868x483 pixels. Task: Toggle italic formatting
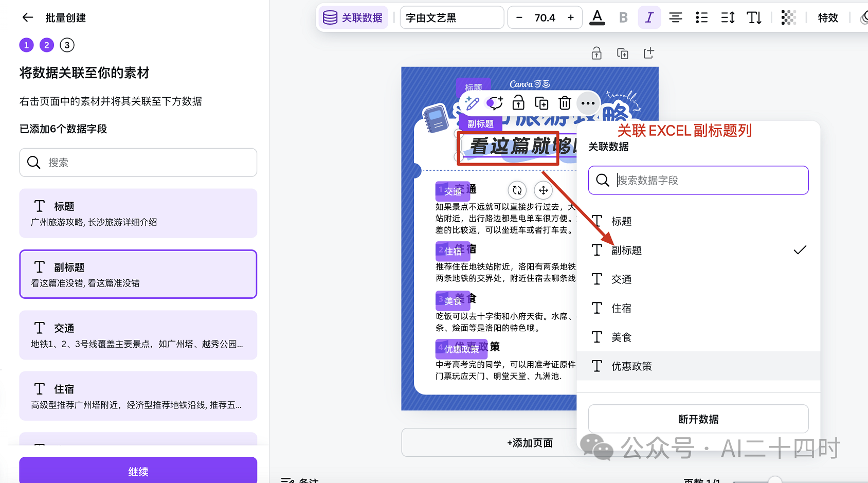point(649,17)
